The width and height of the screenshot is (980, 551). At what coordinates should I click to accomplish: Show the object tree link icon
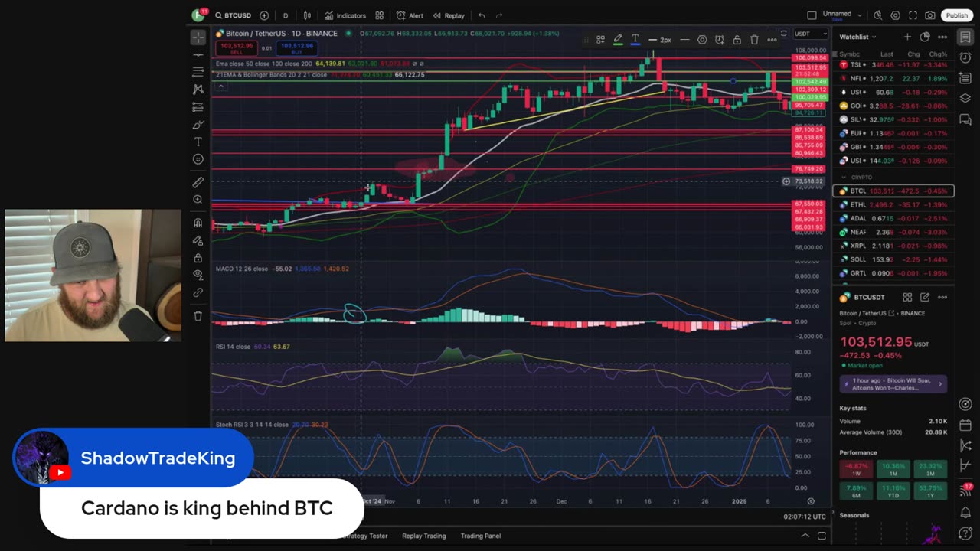click(x=198, y=292)
